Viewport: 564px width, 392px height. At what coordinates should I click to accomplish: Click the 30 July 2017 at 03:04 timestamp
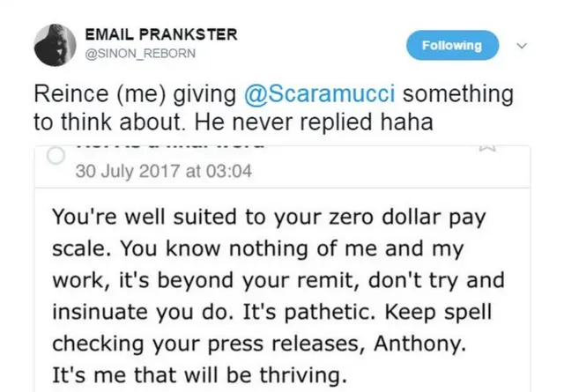(164, 171)
